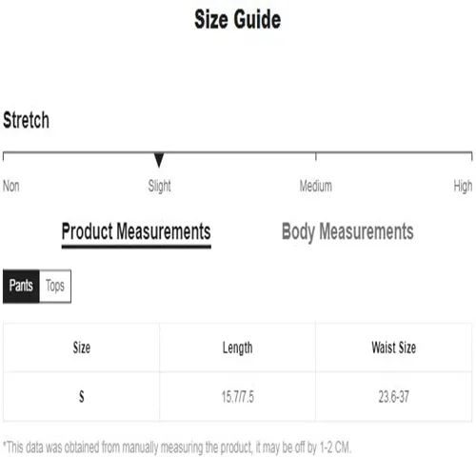Select the S size cell
The height and width of the screenshot is (457, 476).
pyautogui.click(x=82, y=397)
